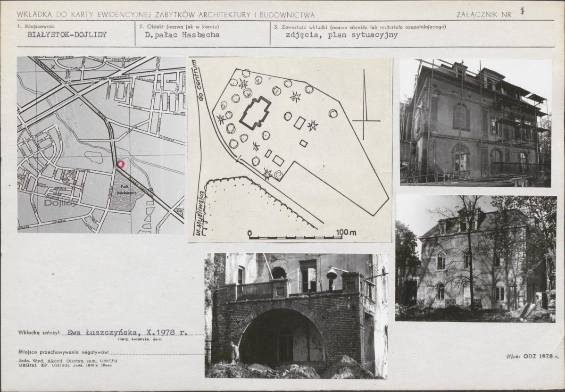Click the bell lamp on the terrace photo
This screenshot has width=565, height=392.
pyautogui.click(x=332, y=274)
